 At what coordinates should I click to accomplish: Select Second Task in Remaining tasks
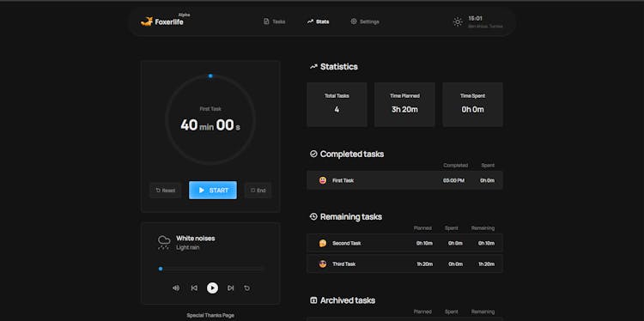tap(404, 243)
